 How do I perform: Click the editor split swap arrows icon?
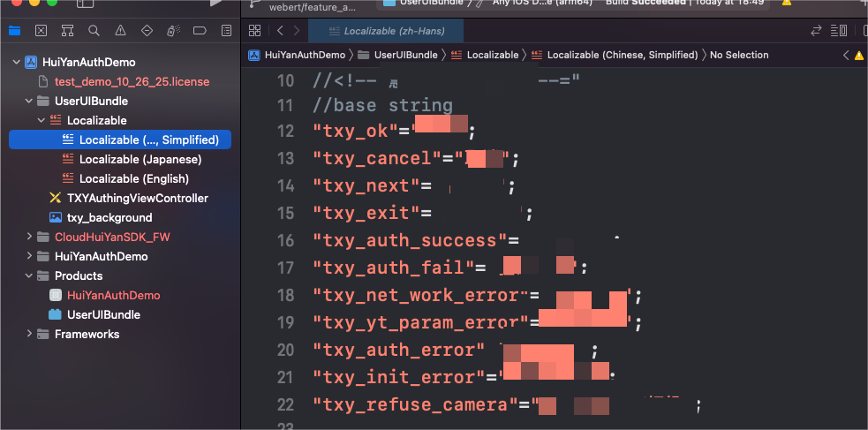click(x=816, y=31)
